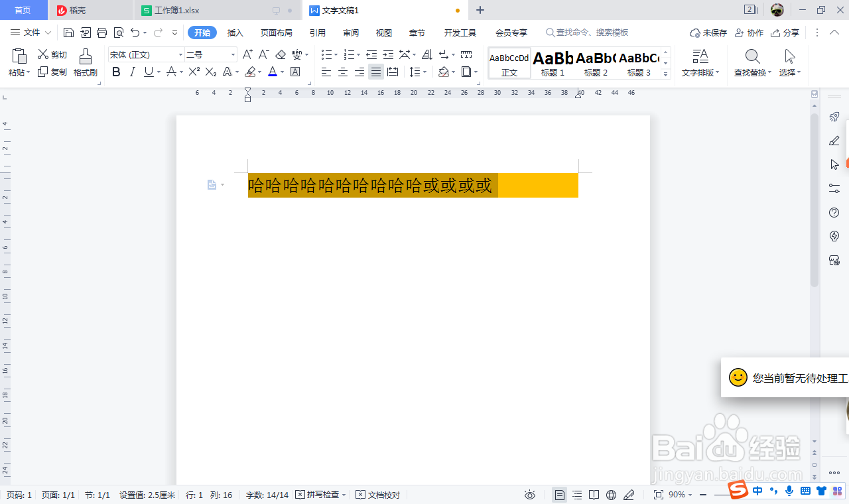Click the search commands box (查找命令)
849x504 pixels.
point(587,32)
